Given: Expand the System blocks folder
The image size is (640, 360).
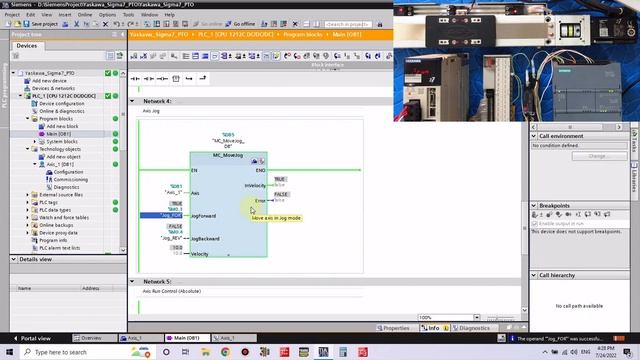Looking at the screenshot, I should tap(35, 142).
